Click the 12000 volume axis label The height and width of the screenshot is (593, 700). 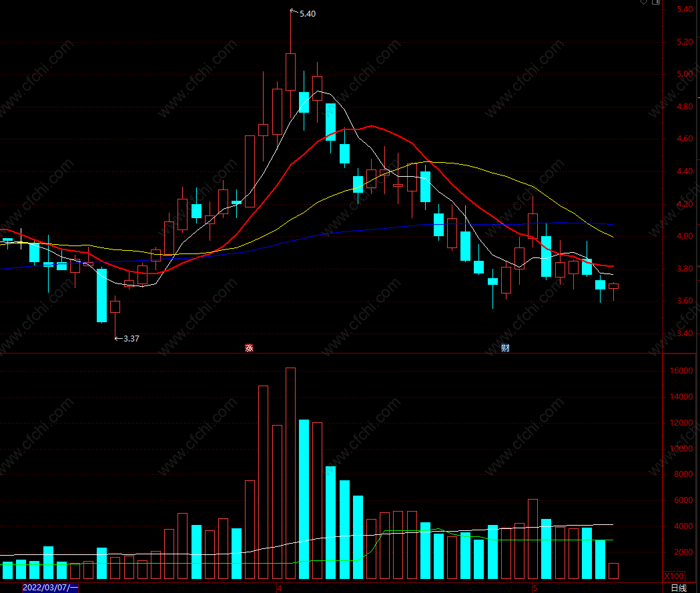(x=681, y=422)
